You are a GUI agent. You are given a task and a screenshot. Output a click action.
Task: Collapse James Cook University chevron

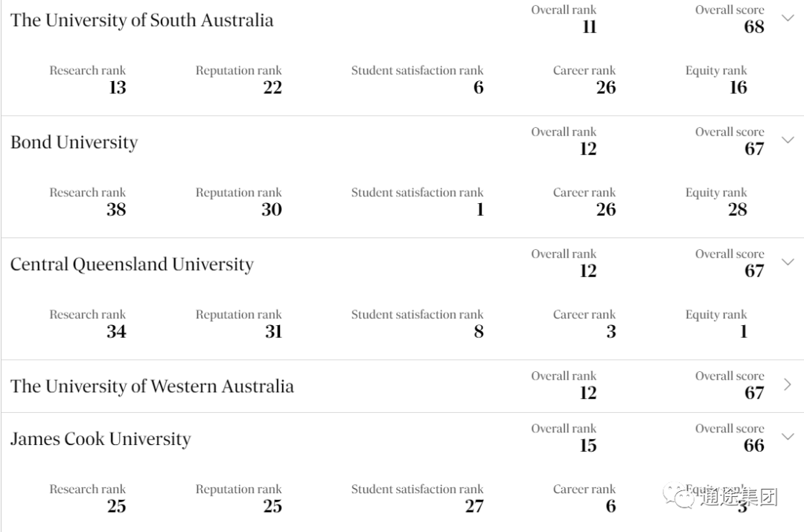[788, 436]
